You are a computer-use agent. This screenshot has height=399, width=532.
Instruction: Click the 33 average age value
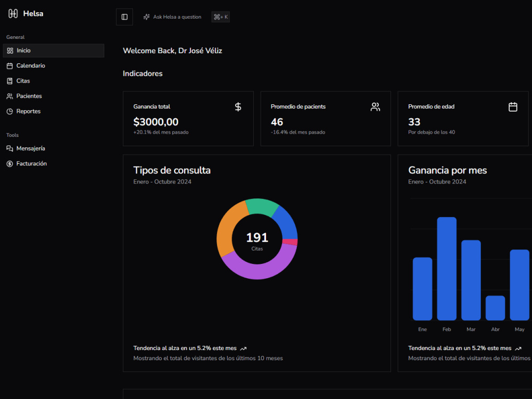[414, 122]
